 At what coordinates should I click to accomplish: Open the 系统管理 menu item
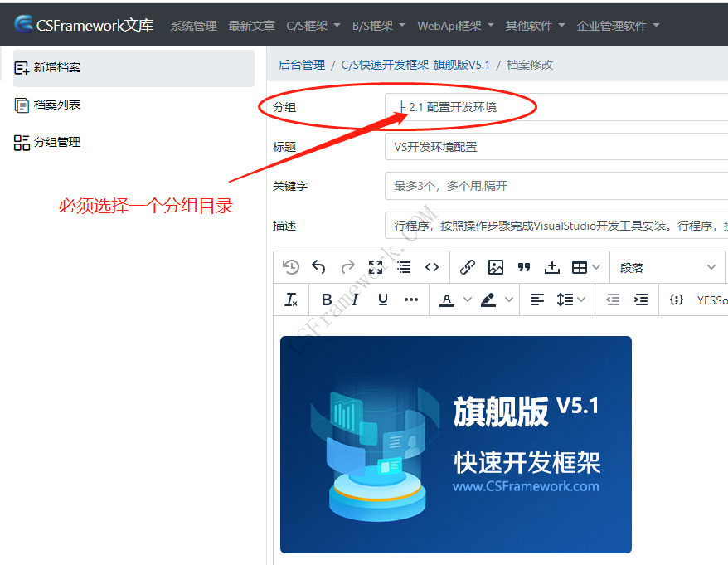coord(193,26)
